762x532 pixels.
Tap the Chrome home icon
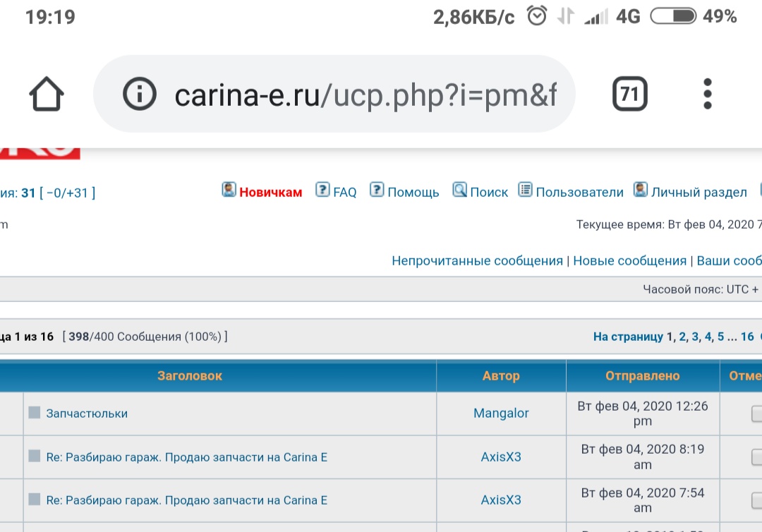(x=47, y=94)
